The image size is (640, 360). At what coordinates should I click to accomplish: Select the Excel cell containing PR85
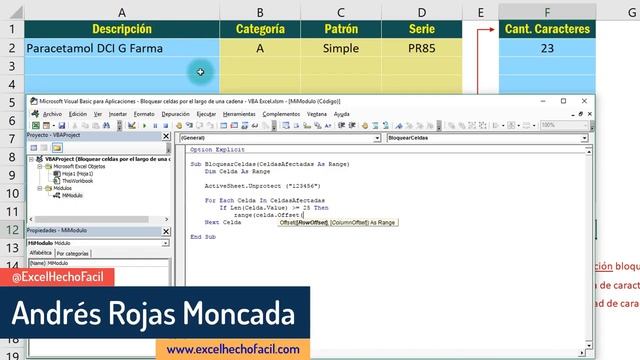(x=422, y=48)
